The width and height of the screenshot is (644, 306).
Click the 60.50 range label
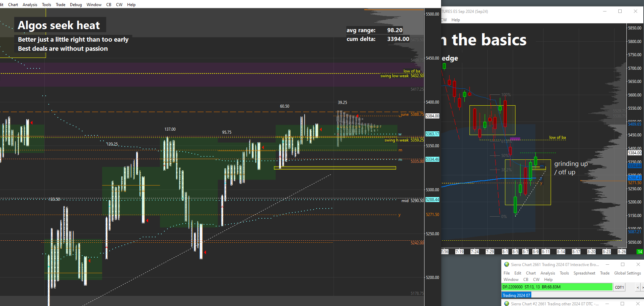[285, 106]
